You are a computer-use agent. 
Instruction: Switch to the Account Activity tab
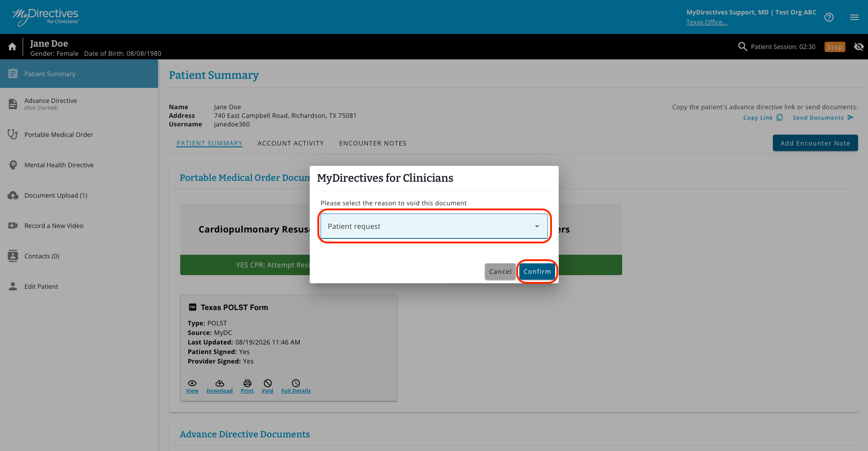[291, 143]
